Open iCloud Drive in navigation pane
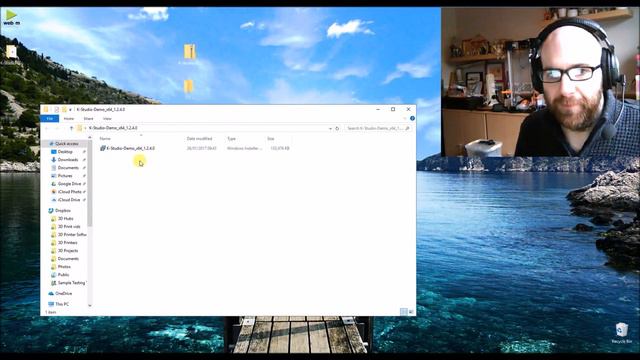Image resolution: width=640 pixels, height=360 pixels. (x=69, y=200)
